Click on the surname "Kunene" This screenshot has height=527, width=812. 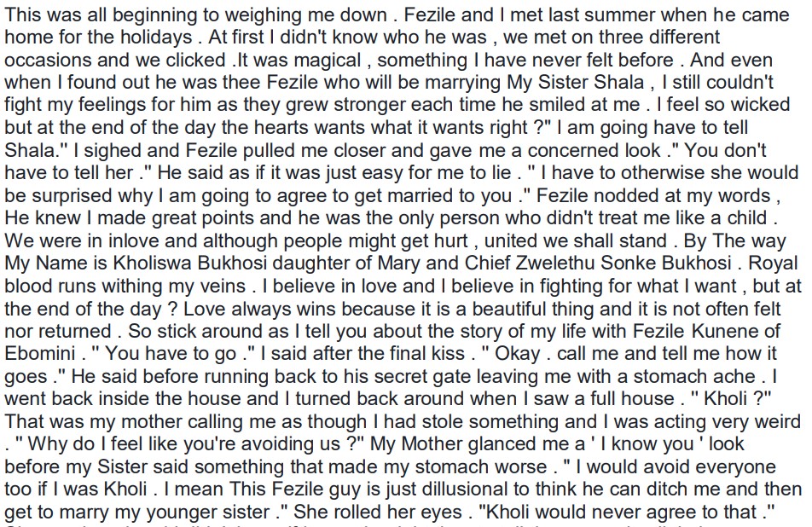[731, 332]
